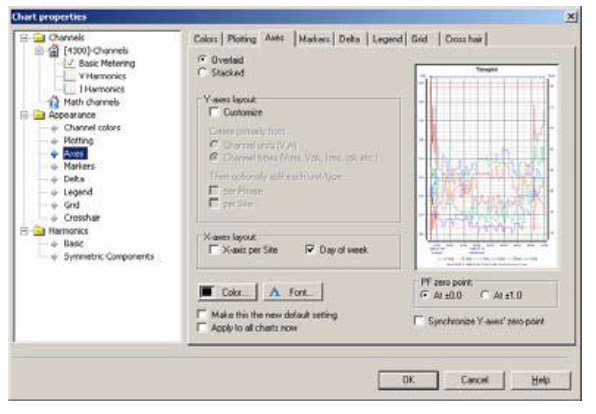The width and height of the screenshot is (596, 414).
Task: Click the Appearance folder icon
Action: (39, 115)
